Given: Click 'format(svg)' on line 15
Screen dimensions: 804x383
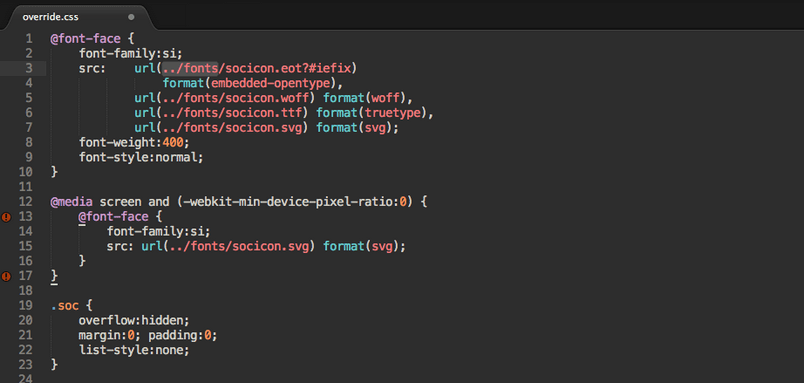Looking at the screenshot, I should (360, 247).
